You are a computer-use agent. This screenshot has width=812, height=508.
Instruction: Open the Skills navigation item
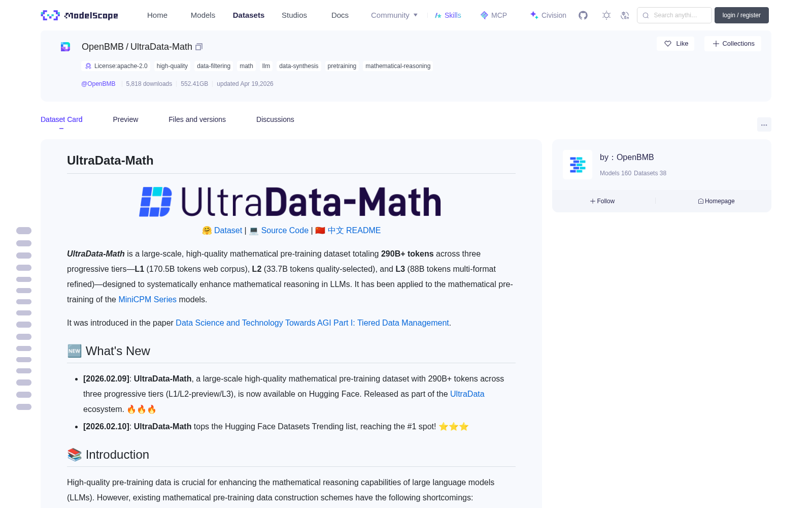(x=448, y=15)
